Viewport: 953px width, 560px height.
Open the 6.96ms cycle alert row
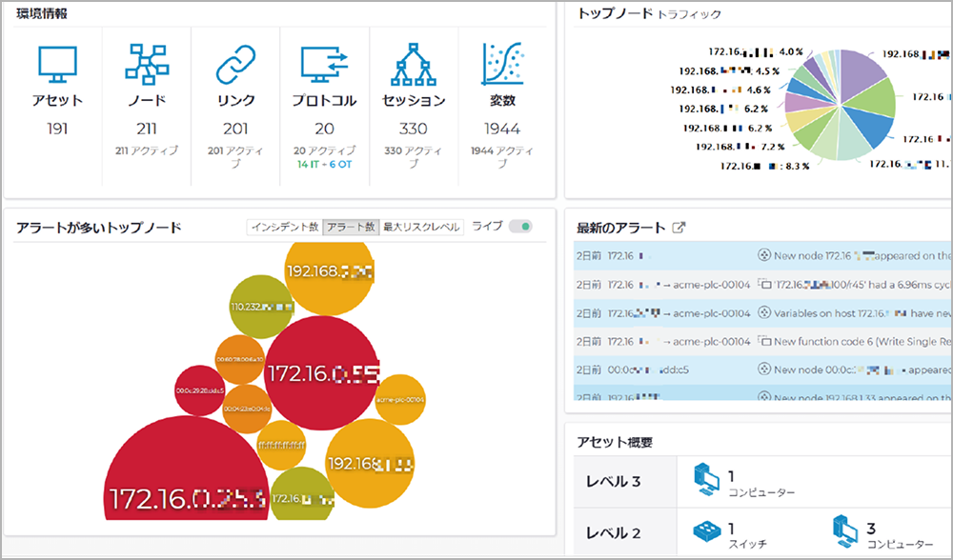tap(762, 284)
